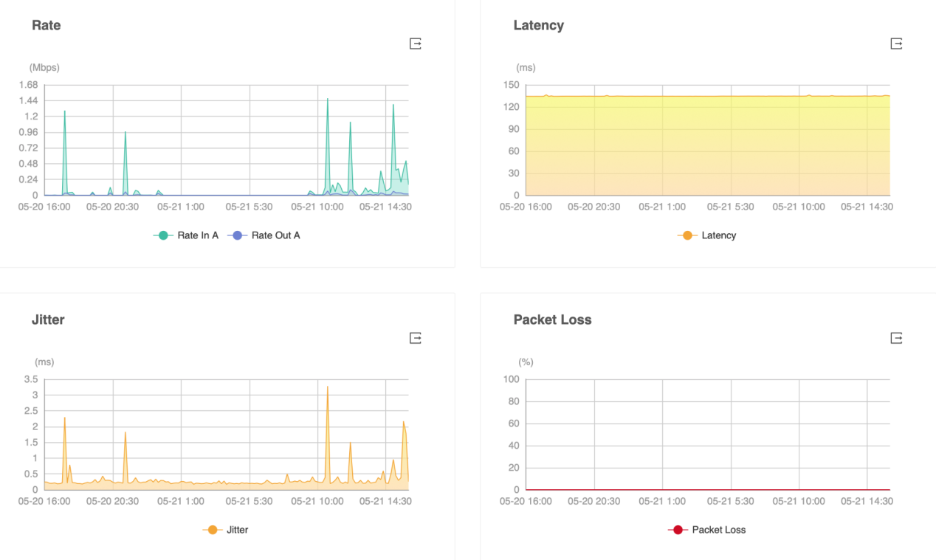Export the Packet Loss chart using its icon
Screen dimensions: 936x560
(896, 338)
